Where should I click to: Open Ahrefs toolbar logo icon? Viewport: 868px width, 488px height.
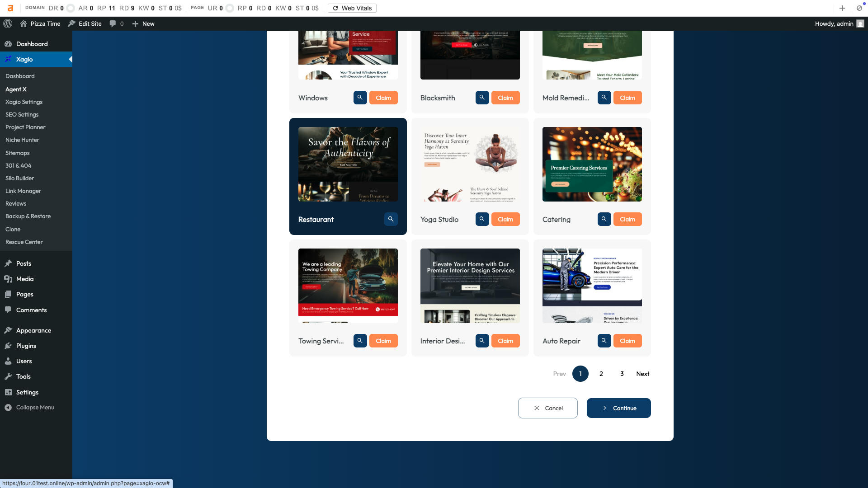point(10,8)
